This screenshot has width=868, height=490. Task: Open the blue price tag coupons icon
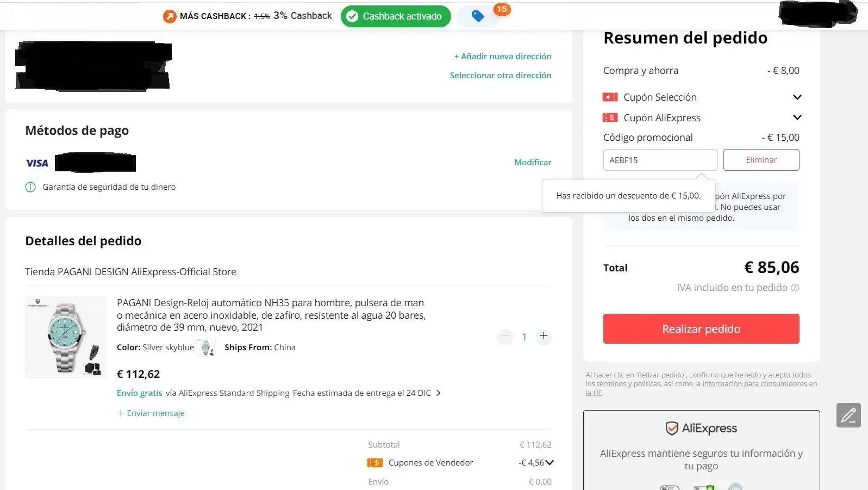(478, 16)
